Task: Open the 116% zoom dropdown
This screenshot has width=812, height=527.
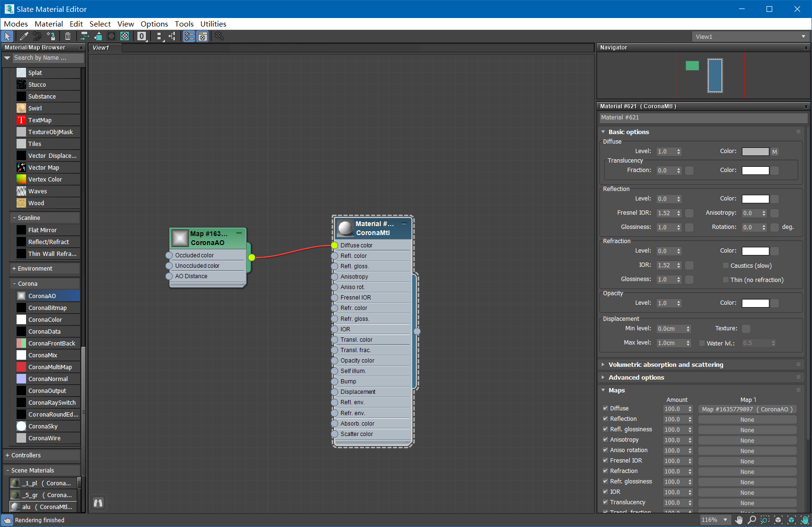Action: point(714,520)
